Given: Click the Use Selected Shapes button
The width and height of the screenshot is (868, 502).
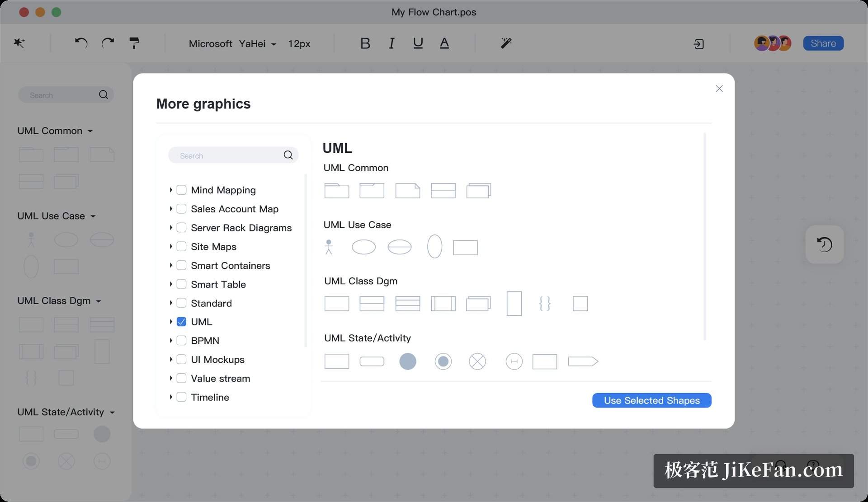Looking at the screenshot, I should click(651, 400).
